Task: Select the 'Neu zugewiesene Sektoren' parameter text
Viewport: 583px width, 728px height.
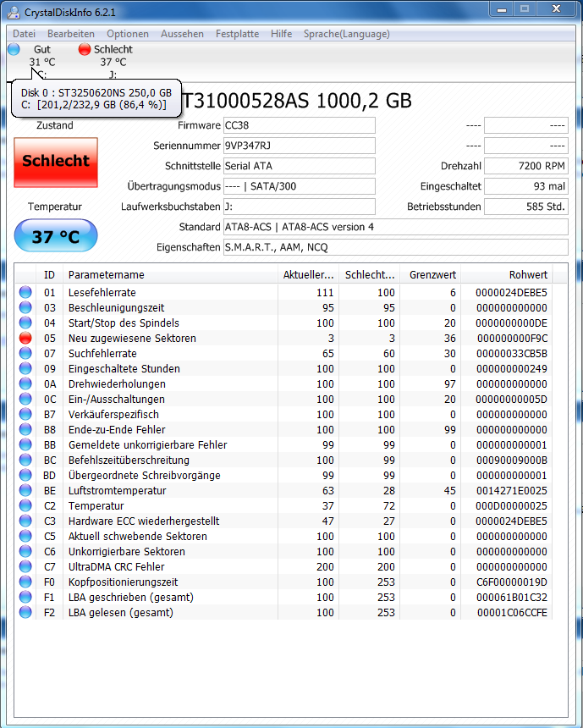Action: (x=132, y=339)
